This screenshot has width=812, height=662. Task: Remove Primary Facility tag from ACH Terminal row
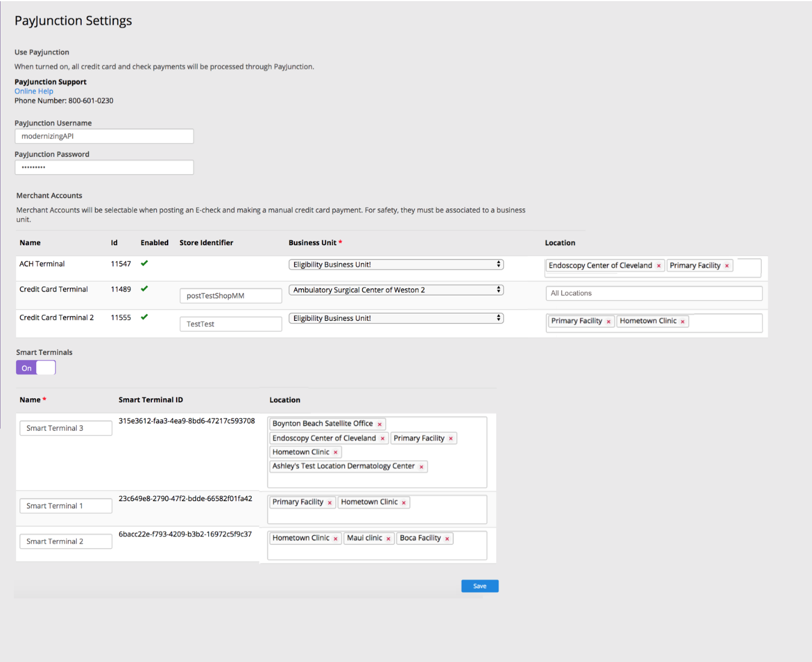point(727,266)
